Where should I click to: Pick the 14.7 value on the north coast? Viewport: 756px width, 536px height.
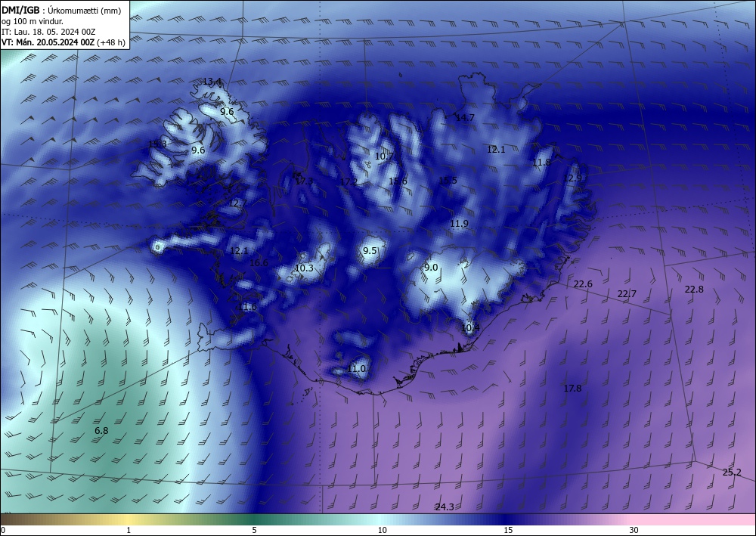(x=465, y=118)
